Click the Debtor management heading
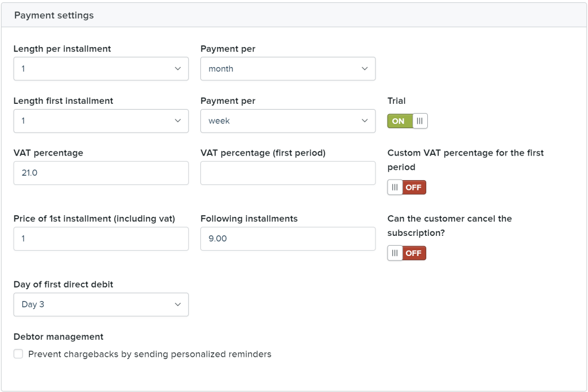This screenshot has width=588, height=392. [x=59, y=336]
